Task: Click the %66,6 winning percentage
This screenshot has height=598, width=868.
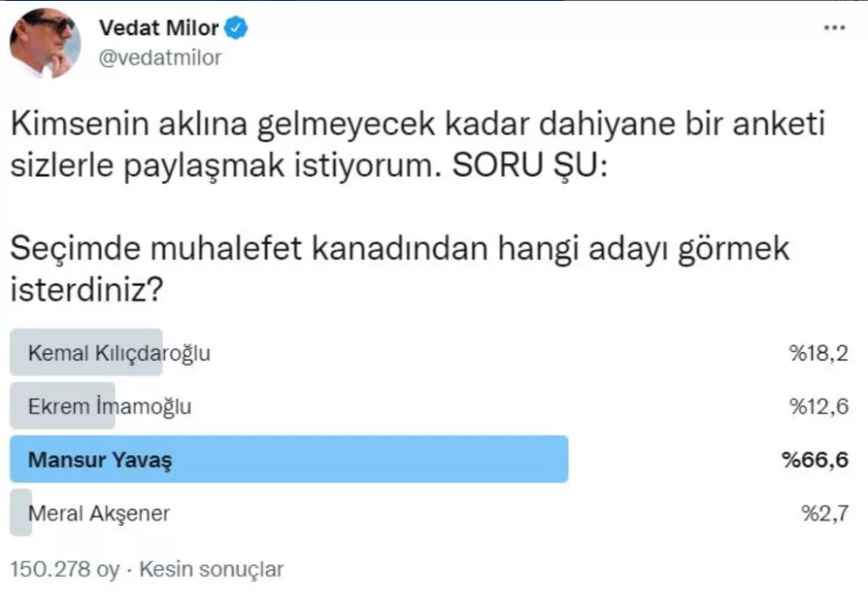Action: pos(815,459)
